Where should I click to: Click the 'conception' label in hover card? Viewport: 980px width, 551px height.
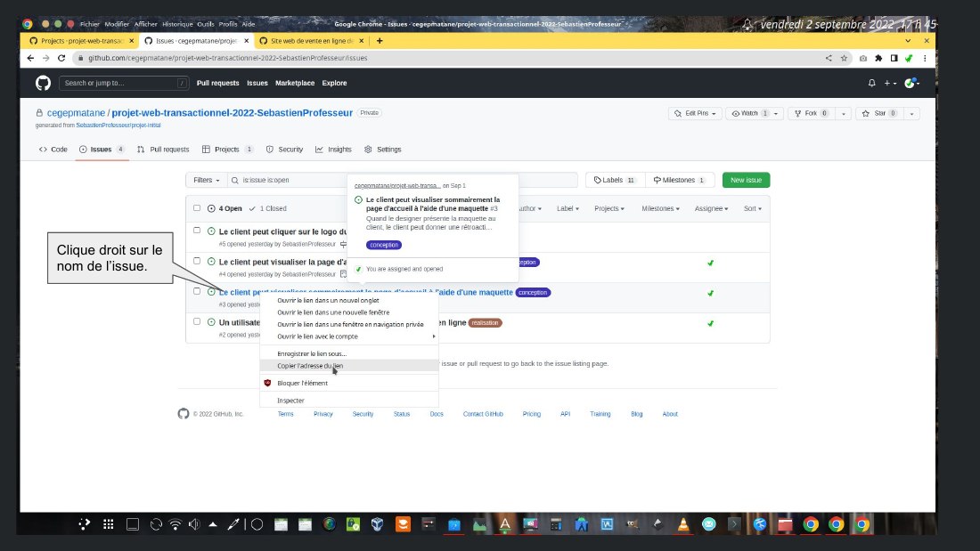[x=384, y=245]
